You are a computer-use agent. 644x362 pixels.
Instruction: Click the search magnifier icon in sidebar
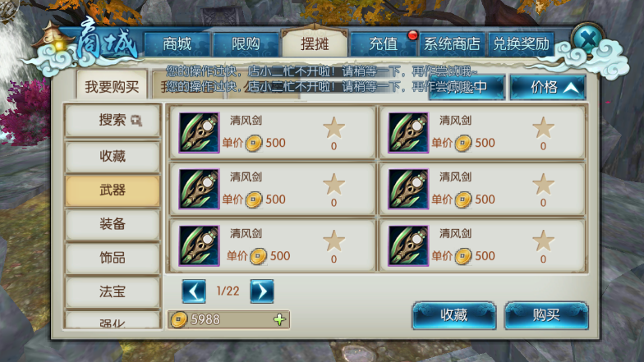click(136, 120)
